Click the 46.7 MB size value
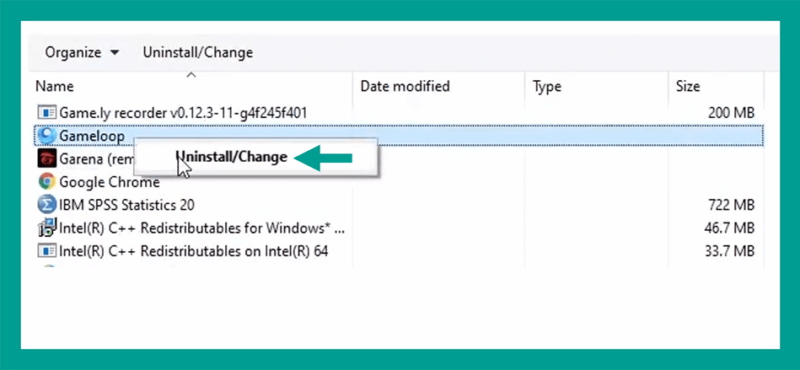Viewport: 800px width, 370px height. pos(729,228)
